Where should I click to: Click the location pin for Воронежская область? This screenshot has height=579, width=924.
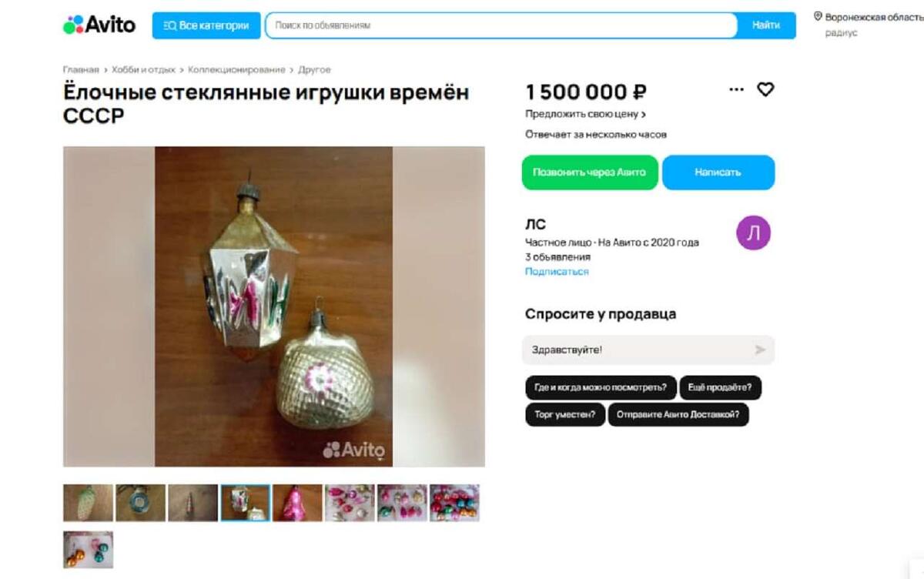click(x=818, y=16)
